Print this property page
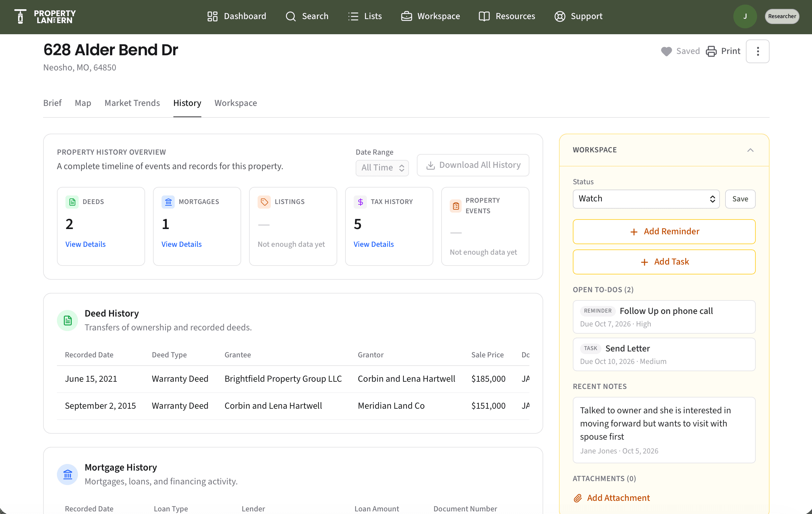 click(x=723, y=51)
